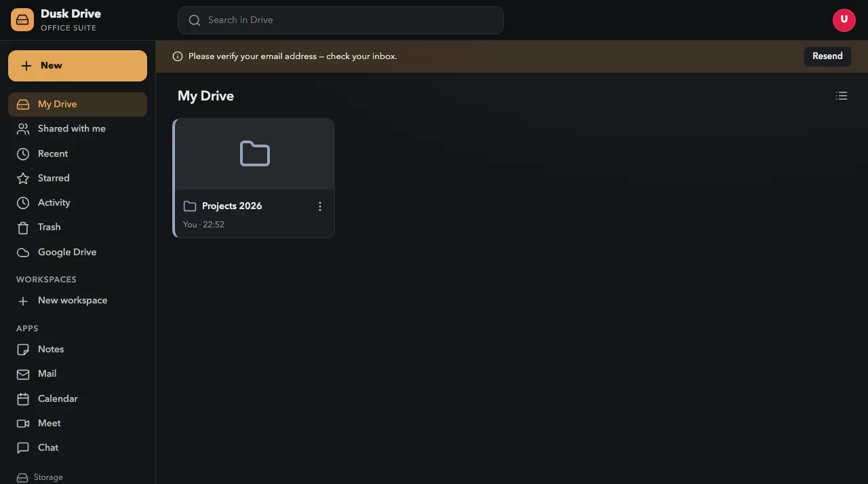This screenshot has height=484, width=868.
Task: Click the small folder icon beside Projects 2026
Action: click(190, 206)
